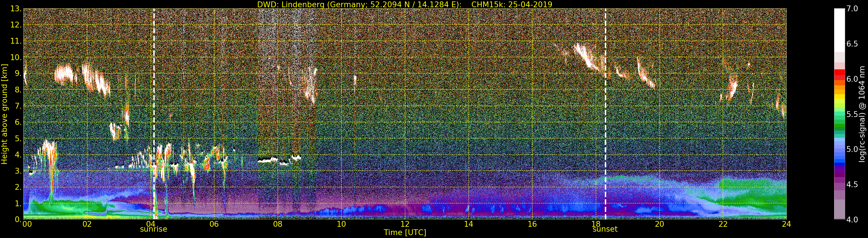Click colorbar value label '6.0'

tap(852, 79)
